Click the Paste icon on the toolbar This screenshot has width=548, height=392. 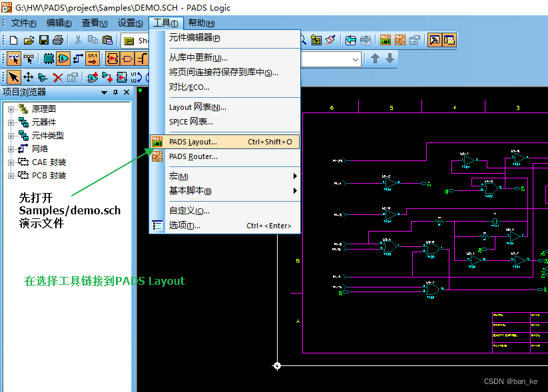108,39
